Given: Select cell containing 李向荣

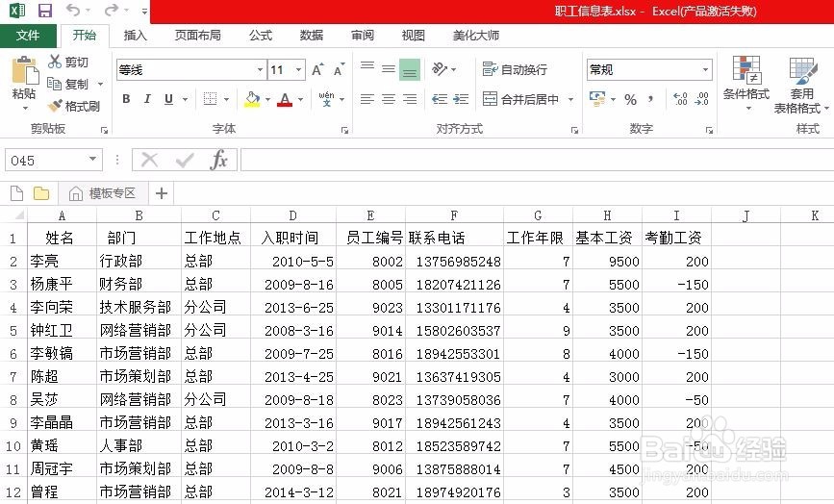Looking at the screenshot, I should [x=62, y=307].
